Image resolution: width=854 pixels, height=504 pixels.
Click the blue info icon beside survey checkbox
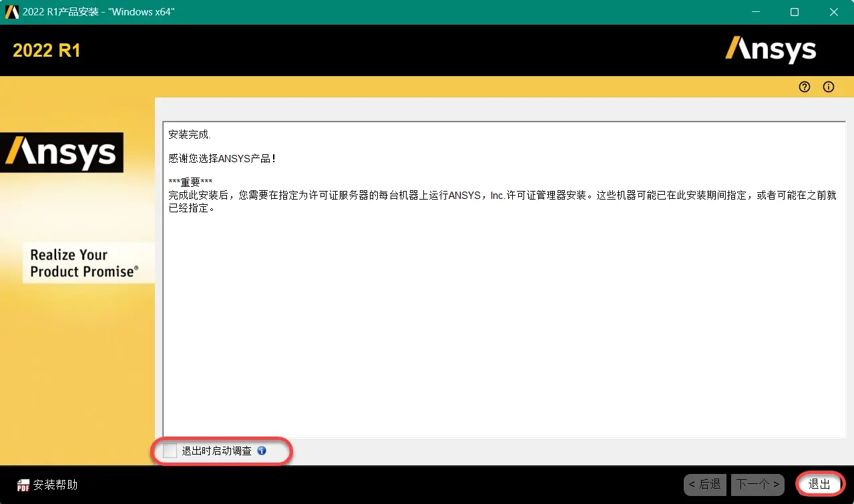click(x=262, y=451)
